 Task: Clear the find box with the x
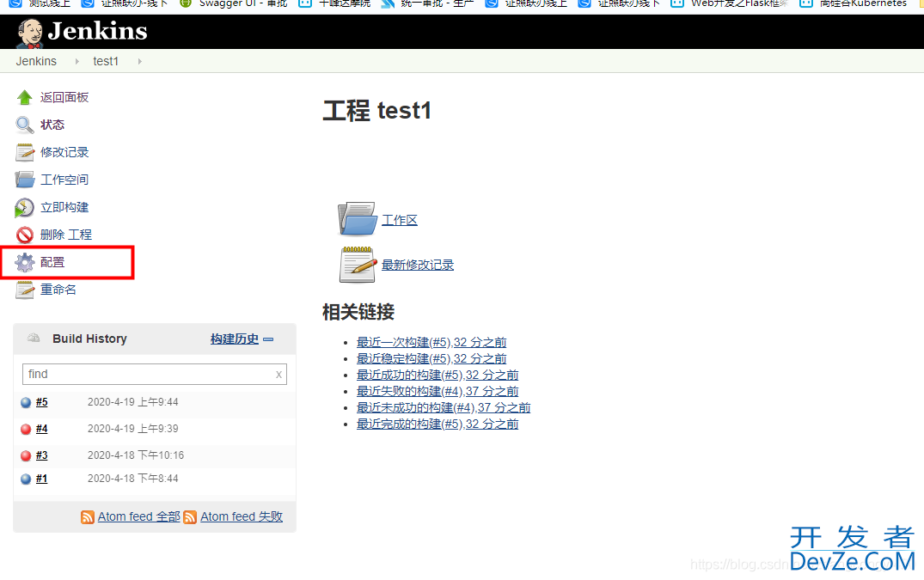click(x=278, y=375)
